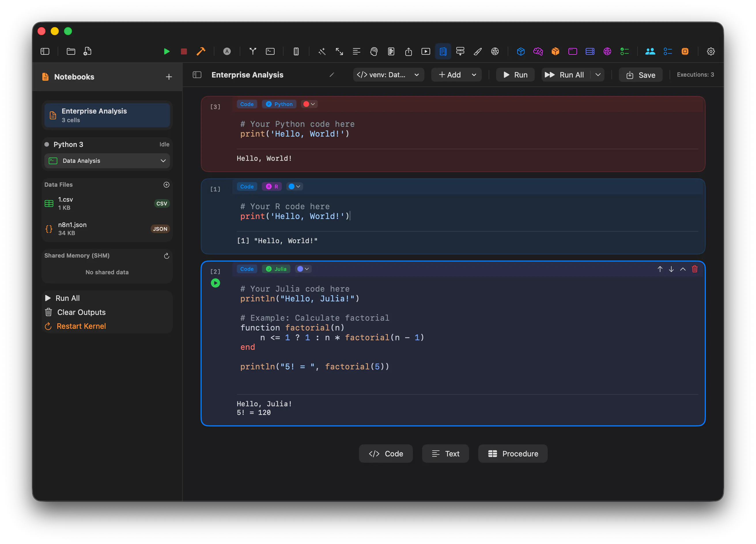This screenshot has height=544, width=756.
Task: Click the purple globe icon in toolbar
Action: coord(607,51)
